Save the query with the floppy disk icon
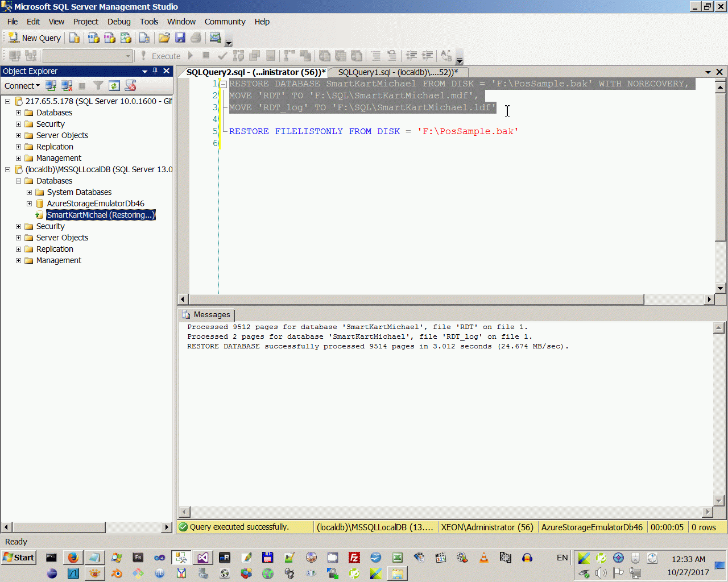The width and height of the screenshot is (728, 582). (180, 38)
